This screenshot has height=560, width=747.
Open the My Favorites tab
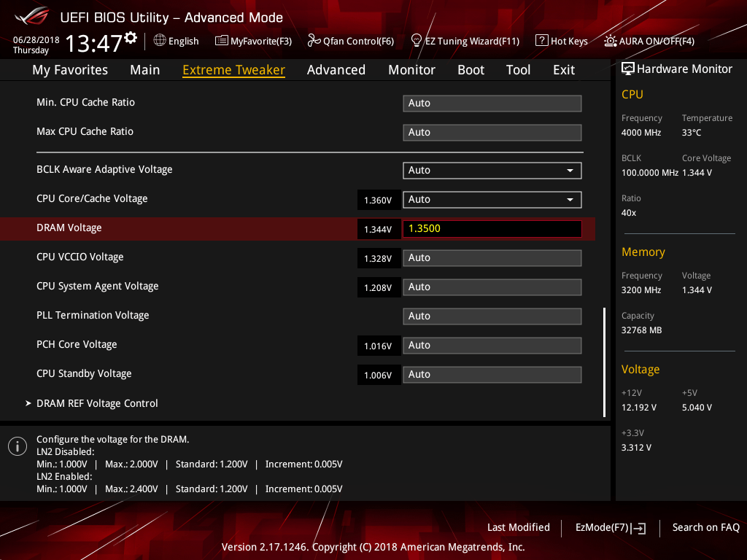point(70,70)
